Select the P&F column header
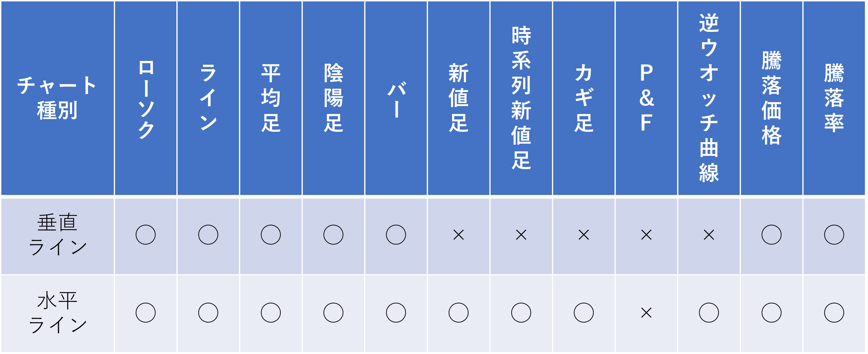This screenshot has width=868, height=354. point(646,98)
